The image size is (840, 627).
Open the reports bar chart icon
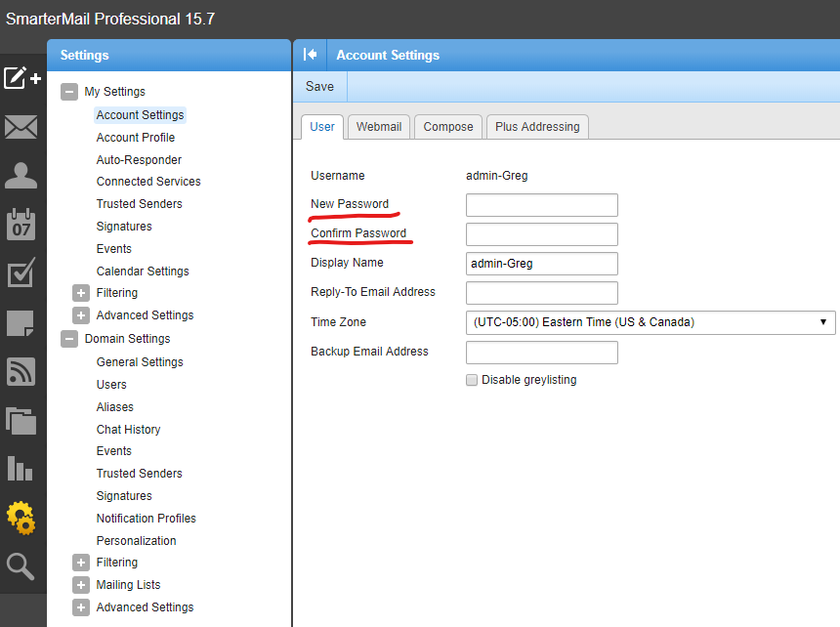click(x=21, y=468)
